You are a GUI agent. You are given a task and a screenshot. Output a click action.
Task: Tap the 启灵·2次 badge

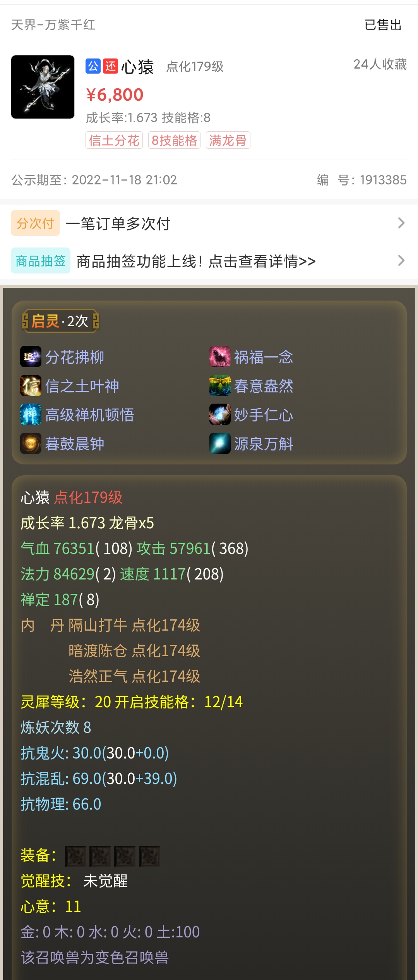(60, 321)
